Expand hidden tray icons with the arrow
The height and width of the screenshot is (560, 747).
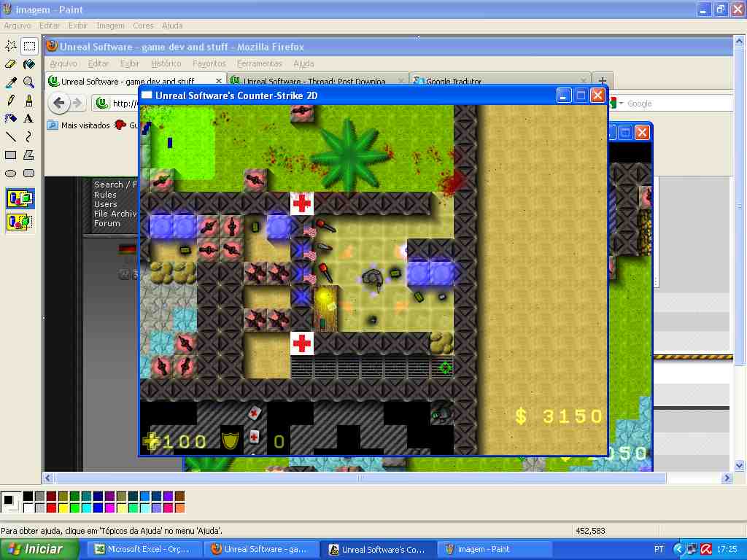click(678, 550)
